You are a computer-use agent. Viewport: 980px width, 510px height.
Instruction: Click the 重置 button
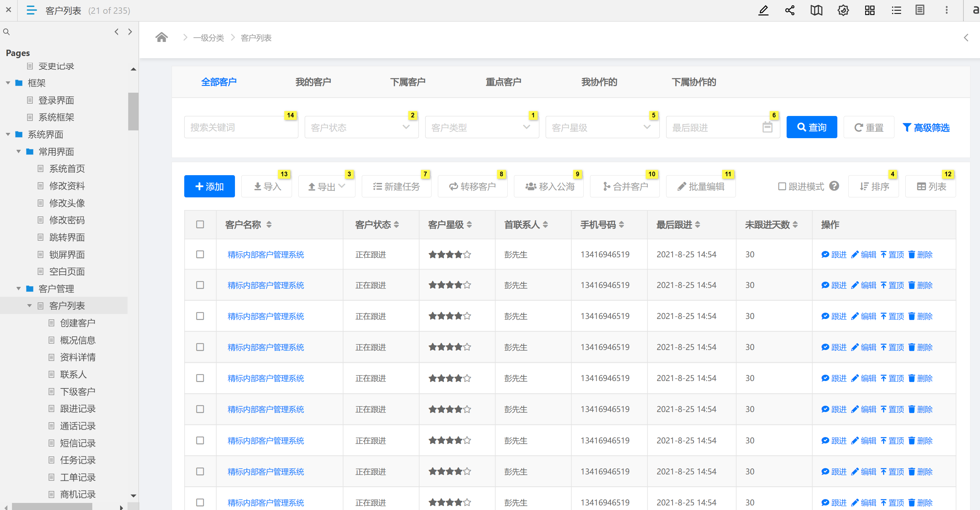coord(869,127)
